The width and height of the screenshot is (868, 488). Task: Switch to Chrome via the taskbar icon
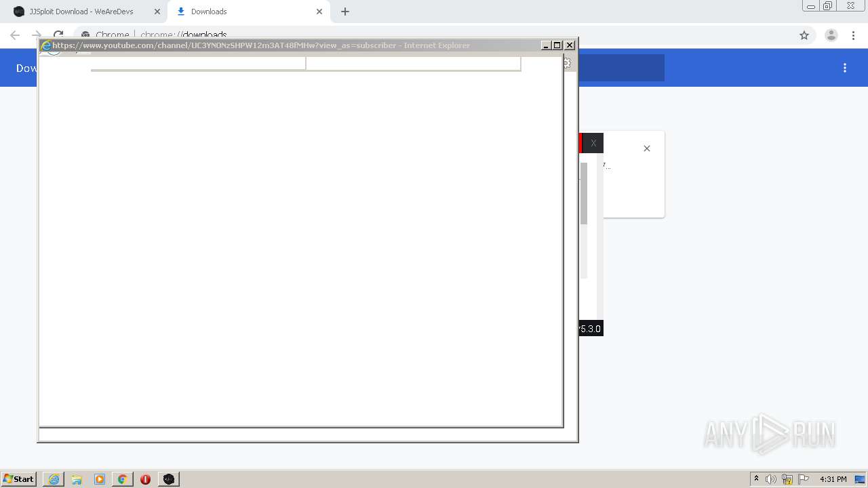122,479
